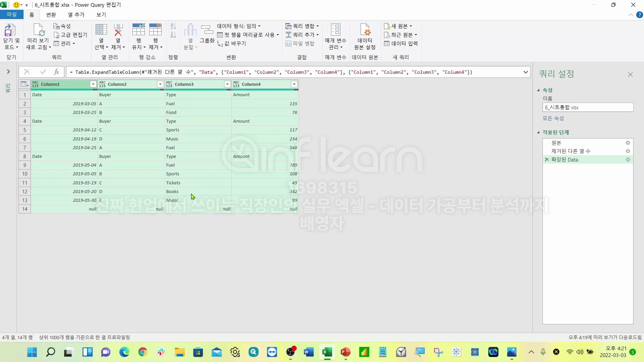Click the Close & Load icon
This screenshot has width=644, height=362.
coord(10,30)
